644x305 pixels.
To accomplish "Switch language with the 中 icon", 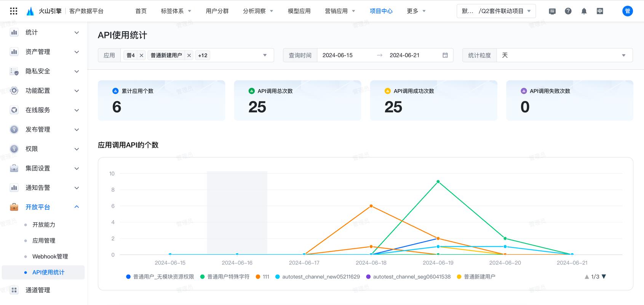I will coord(600,11).
